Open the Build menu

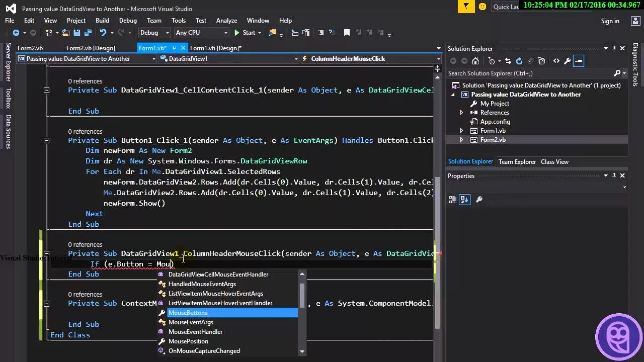102,21
